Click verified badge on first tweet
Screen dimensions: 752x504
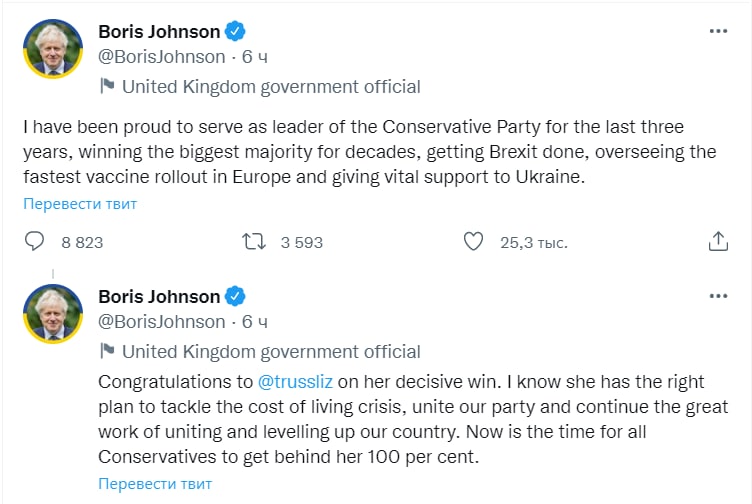click(235, 31)
